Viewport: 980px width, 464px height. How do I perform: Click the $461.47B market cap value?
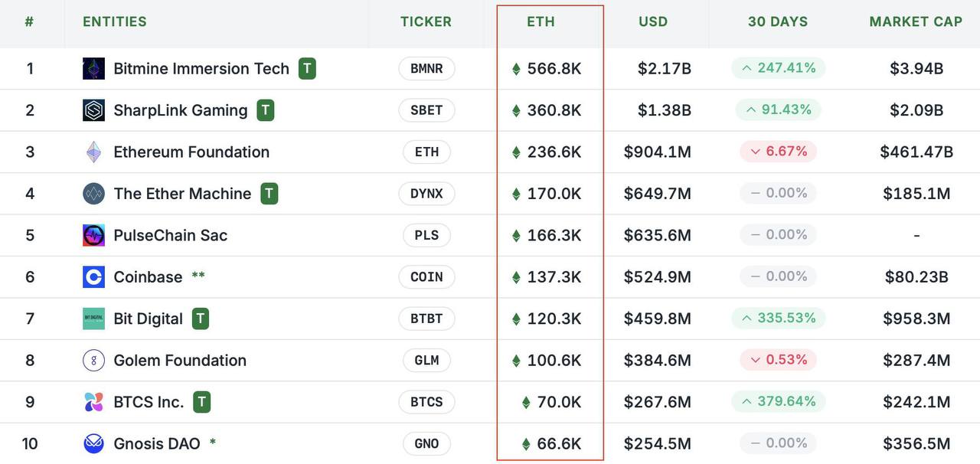[x=916, y=152]
